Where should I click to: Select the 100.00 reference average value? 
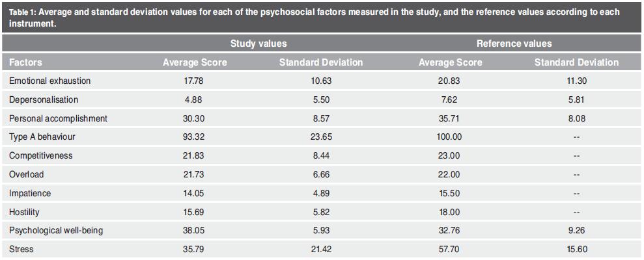coord(450,138)
